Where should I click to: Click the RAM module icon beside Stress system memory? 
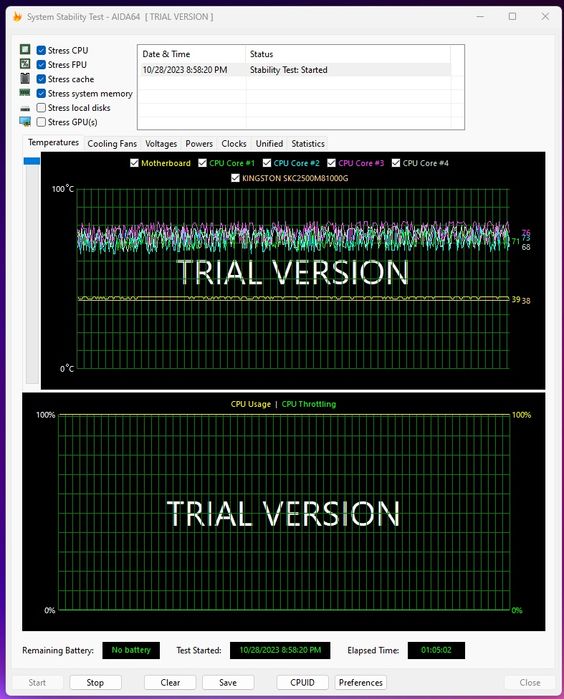coord(25,93)
